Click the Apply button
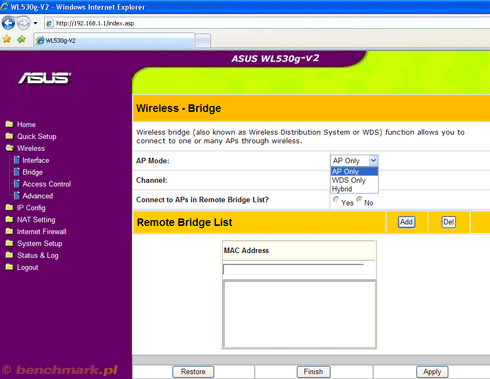This screenshot has width=490, height=379. [x=432, y=372]
